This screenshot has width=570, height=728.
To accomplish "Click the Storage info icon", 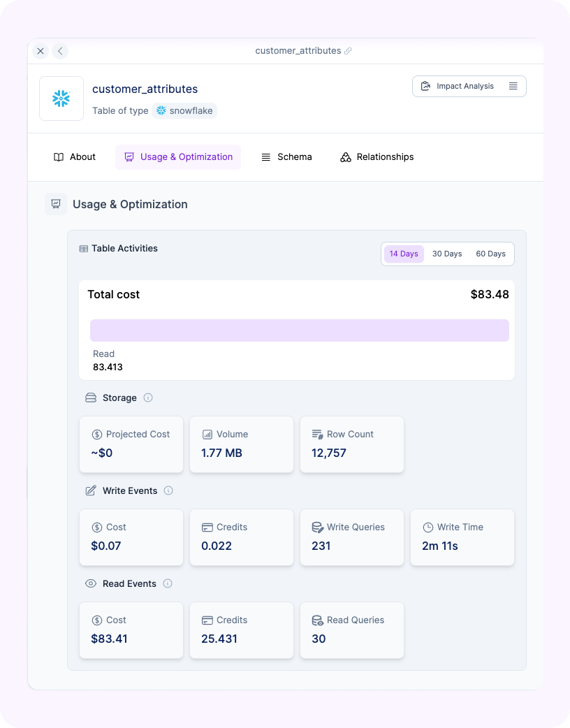I will click(148, 398).
